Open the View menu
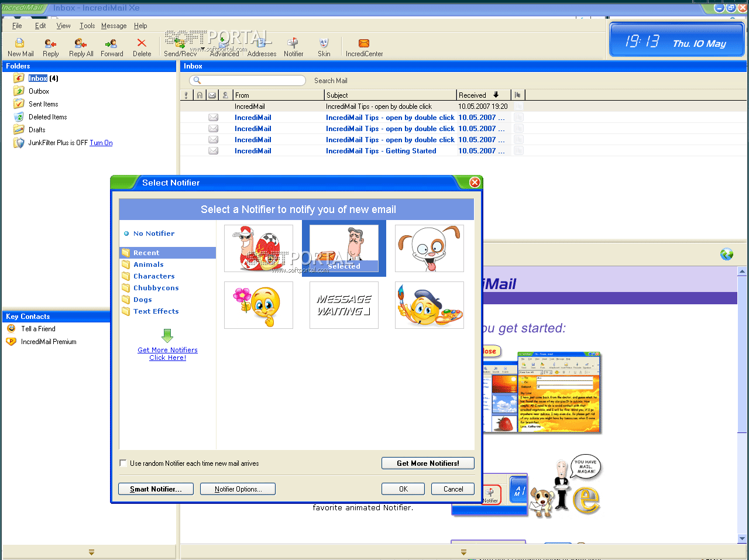The image size is (749, 560). [x=63, y=26]
